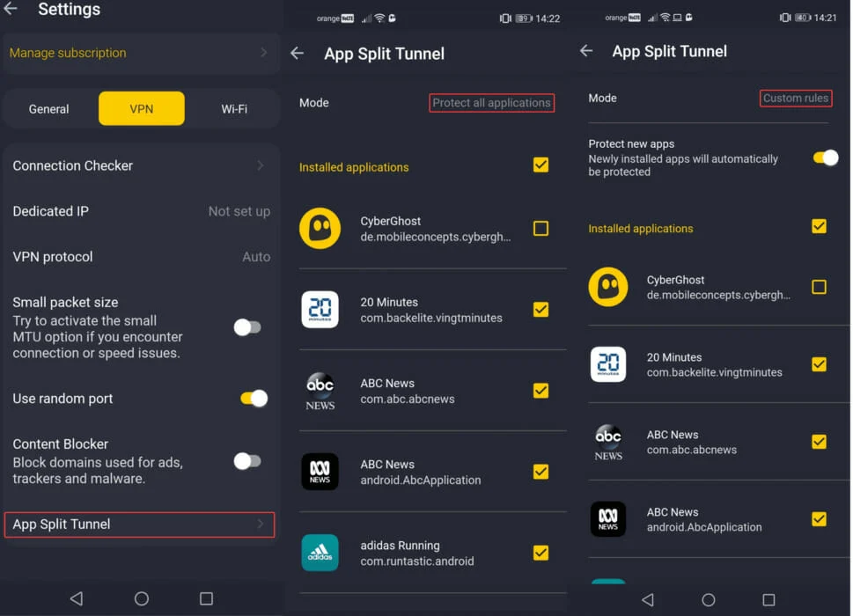Enable the Small packet size toggle
The width and height of the screenshot is (853, 616).
point(247,326)
